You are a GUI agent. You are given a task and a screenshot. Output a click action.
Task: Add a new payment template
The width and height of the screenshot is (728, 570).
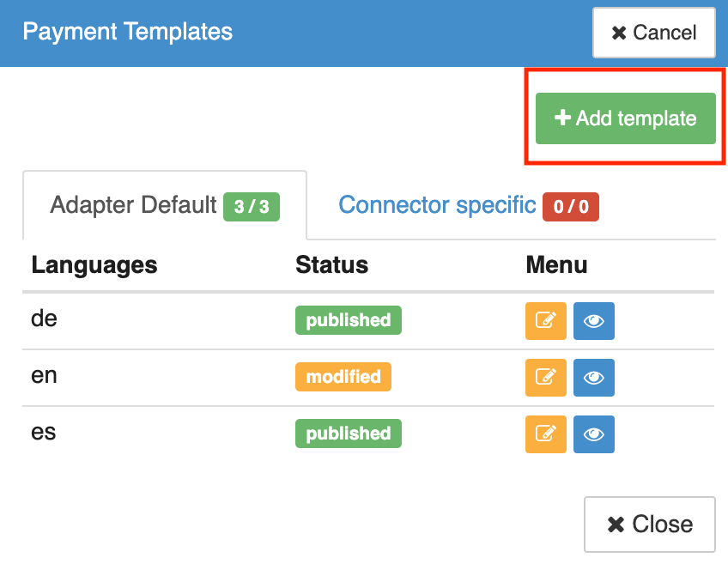[625, 118]
